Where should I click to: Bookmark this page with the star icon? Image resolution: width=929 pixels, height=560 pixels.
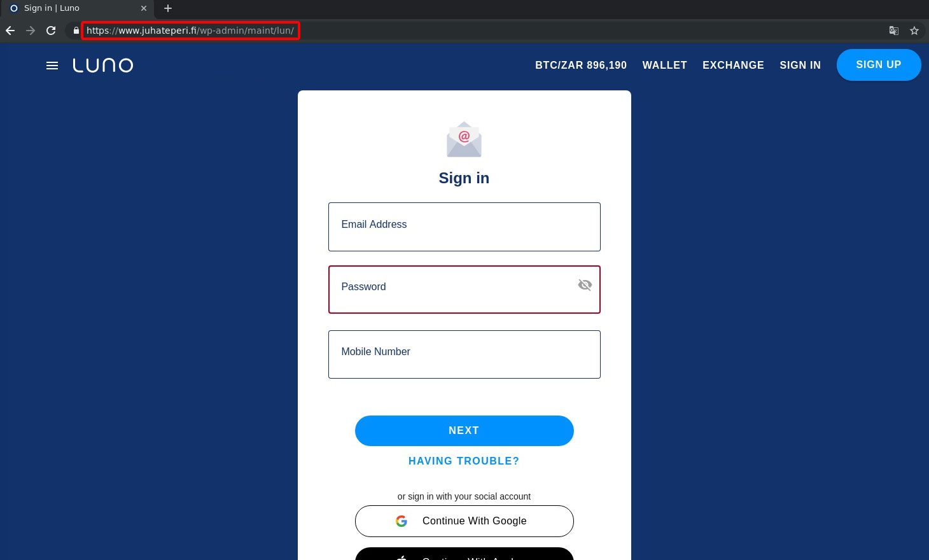(914, 31)
